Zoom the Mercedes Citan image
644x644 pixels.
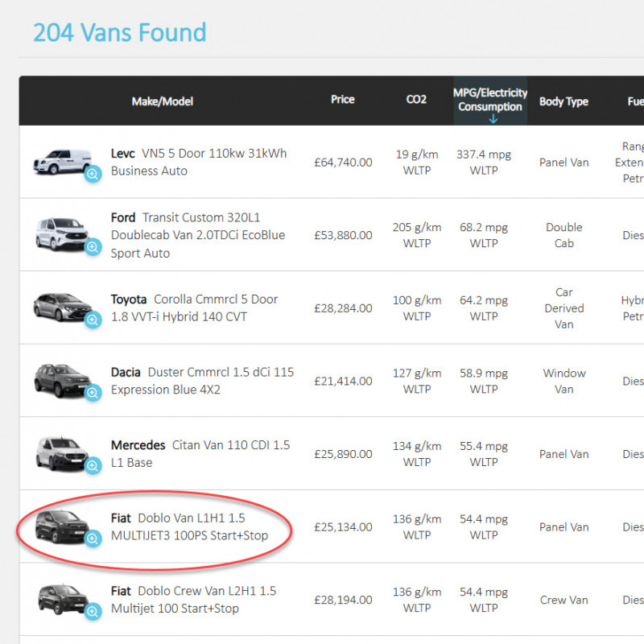[x=93, y=465]
